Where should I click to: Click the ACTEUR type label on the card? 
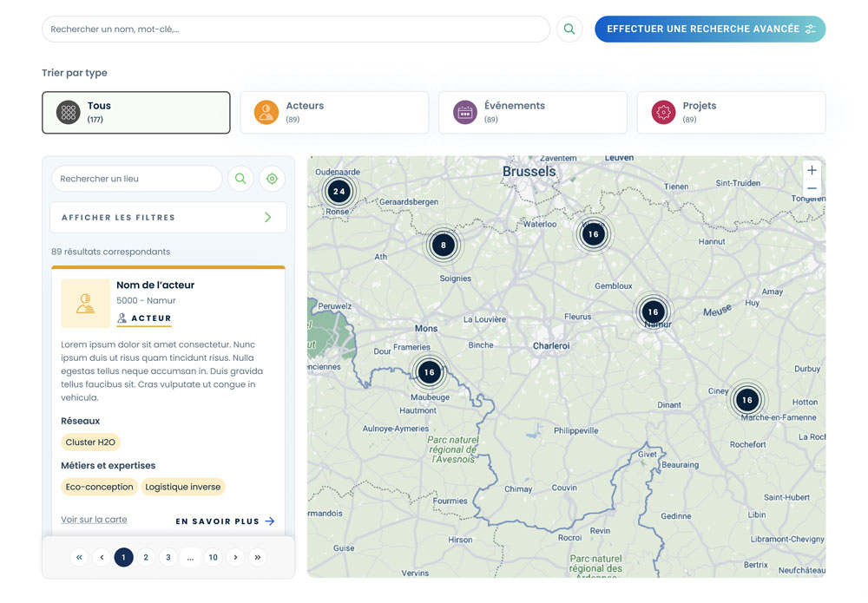151,318
